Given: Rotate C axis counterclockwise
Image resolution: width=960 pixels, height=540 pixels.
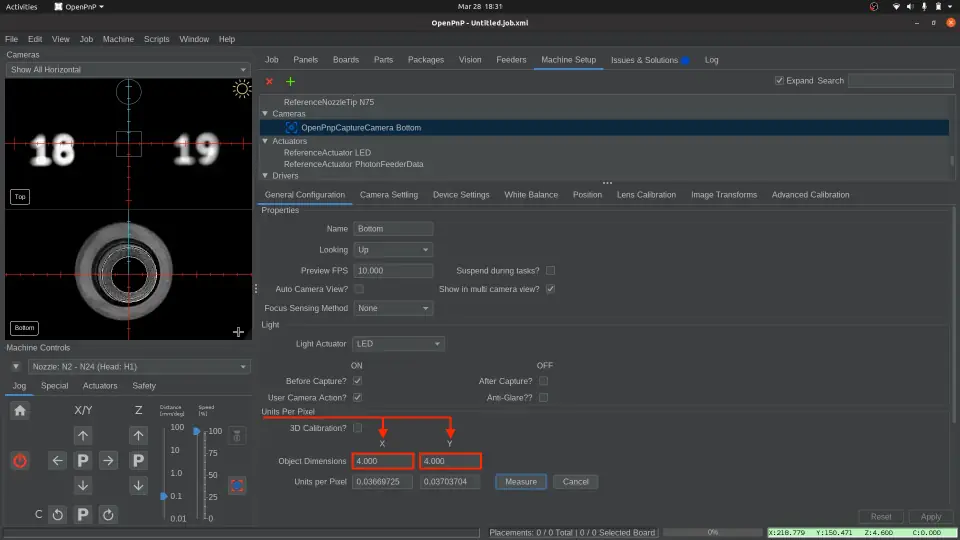Looking at the screenshot, I should pyautogui.click(x=58, y=515).
